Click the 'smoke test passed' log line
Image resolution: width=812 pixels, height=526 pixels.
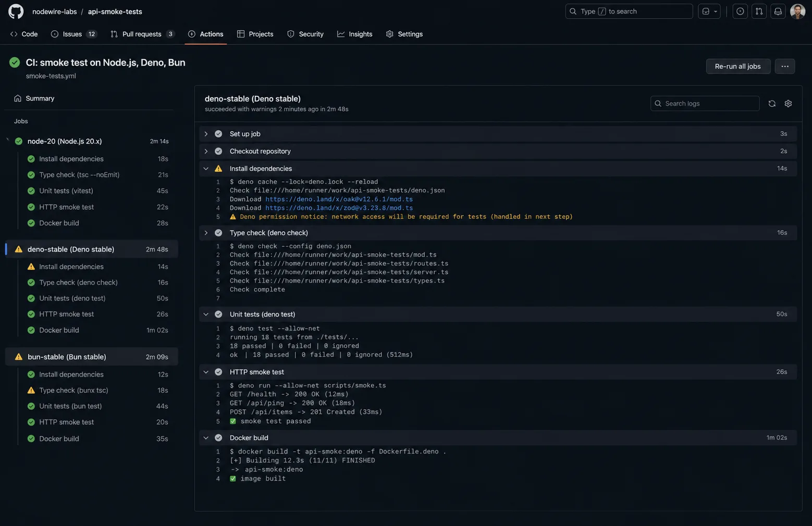click(270, 421)
